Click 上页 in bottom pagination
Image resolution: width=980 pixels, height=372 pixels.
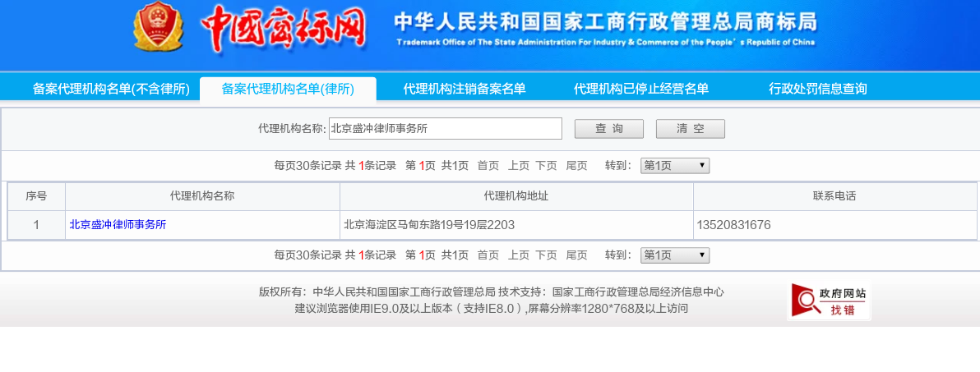point(518,255)
